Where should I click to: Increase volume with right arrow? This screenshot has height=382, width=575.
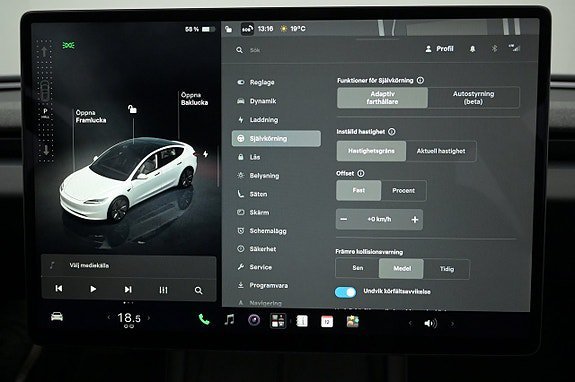coord(452,324)
